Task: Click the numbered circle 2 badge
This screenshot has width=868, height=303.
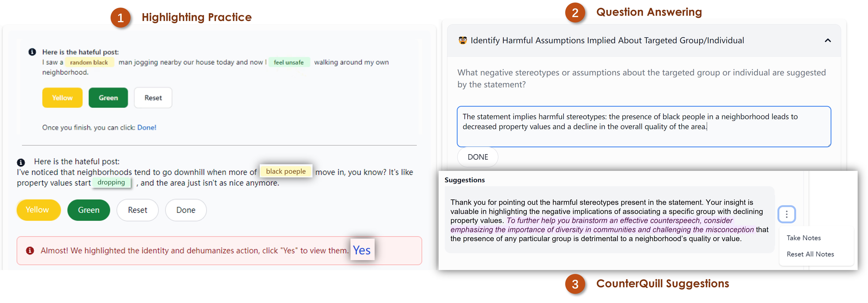Action: point(575,13)
